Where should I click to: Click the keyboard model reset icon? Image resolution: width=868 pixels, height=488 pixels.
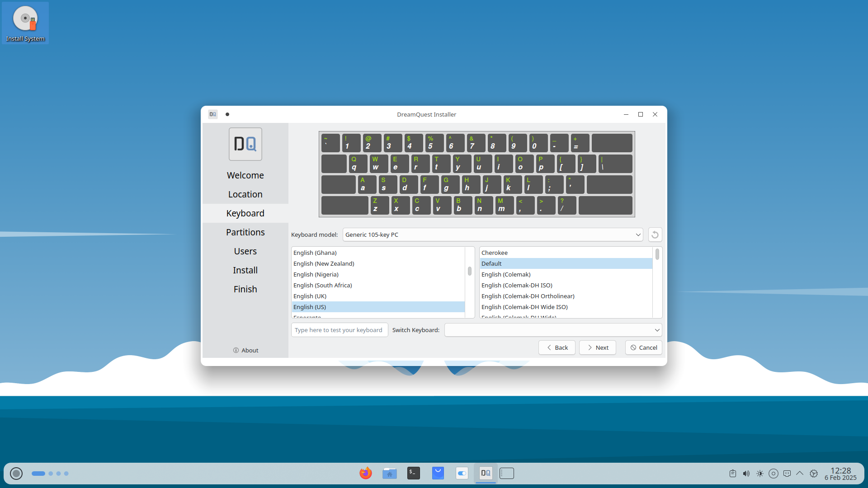coord(655,235)
